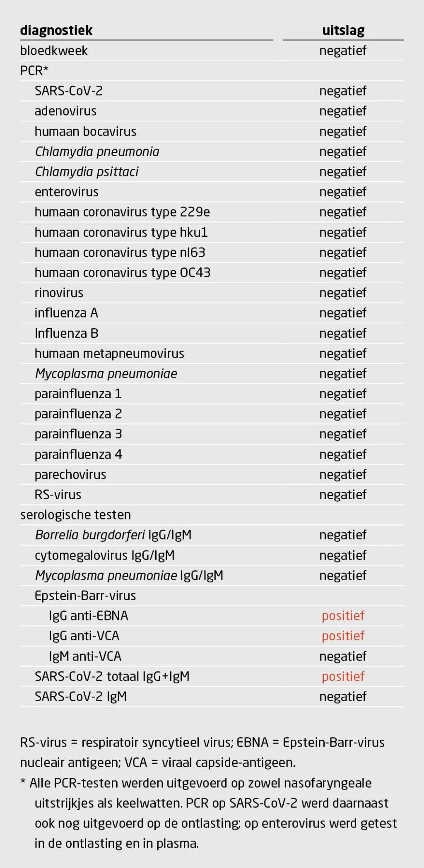Select 'Borrelia burgdorferi IgG/IgM' row
The width and height of the screenshot is (424, 868).
pos(212,535)
